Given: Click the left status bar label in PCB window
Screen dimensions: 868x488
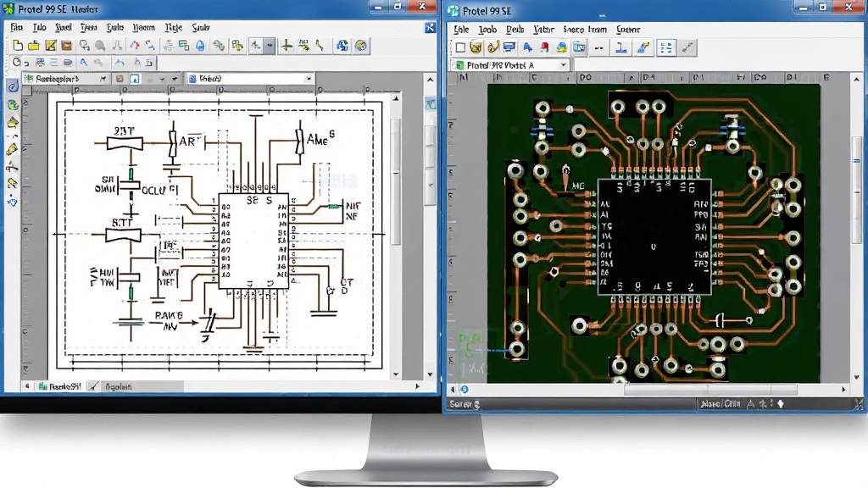Looking at the screenshot, I should coord(465,404).
